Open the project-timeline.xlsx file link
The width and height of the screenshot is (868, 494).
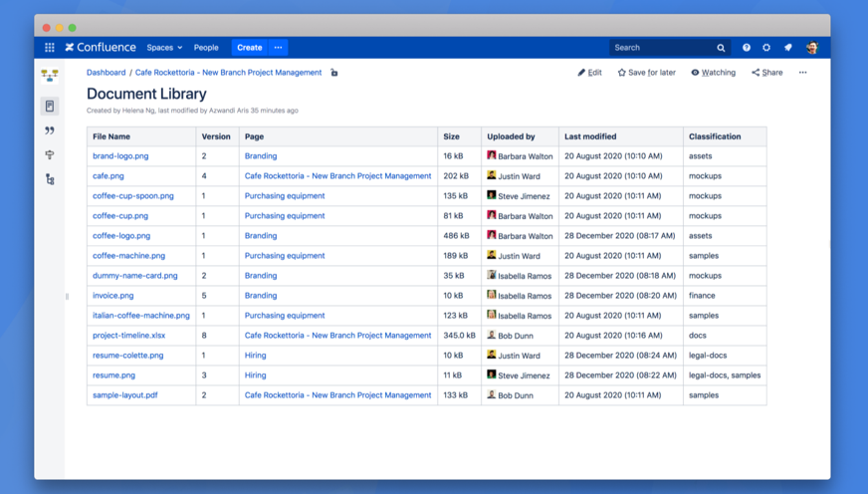(129, 336)
